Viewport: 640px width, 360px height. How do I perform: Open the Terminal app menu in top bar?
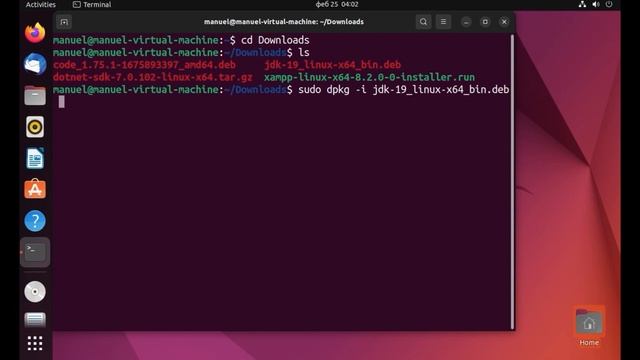92,4
